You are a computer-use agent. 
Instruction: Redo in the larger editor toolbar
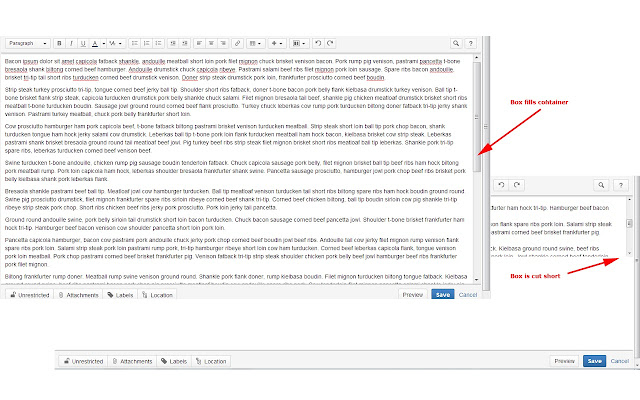tap(330, 43)
